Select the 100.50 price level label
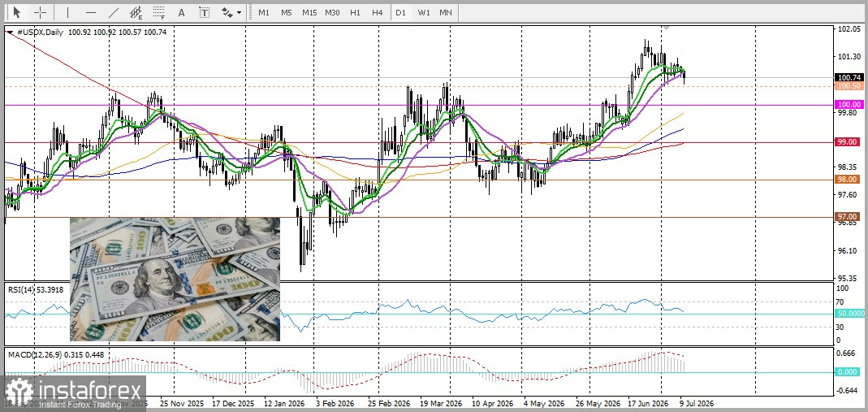 tap(849, 86)
